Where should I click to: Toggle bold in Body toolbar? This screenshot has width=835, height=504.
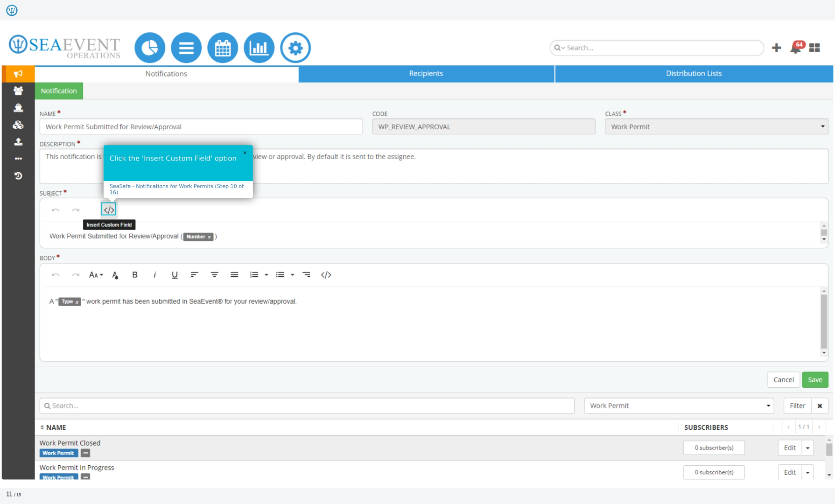(x=135, y=275)
